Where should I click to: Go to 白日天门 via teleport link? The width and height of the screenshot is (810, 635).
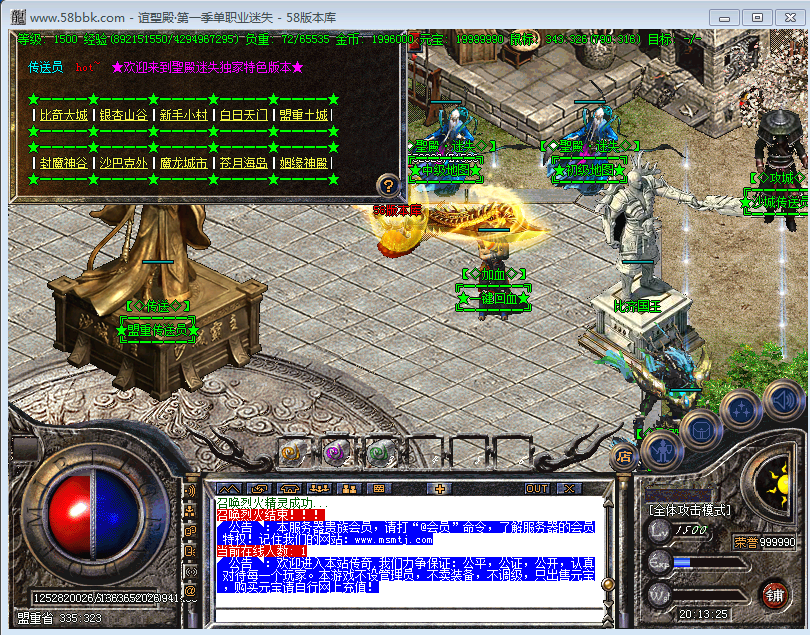243,115
